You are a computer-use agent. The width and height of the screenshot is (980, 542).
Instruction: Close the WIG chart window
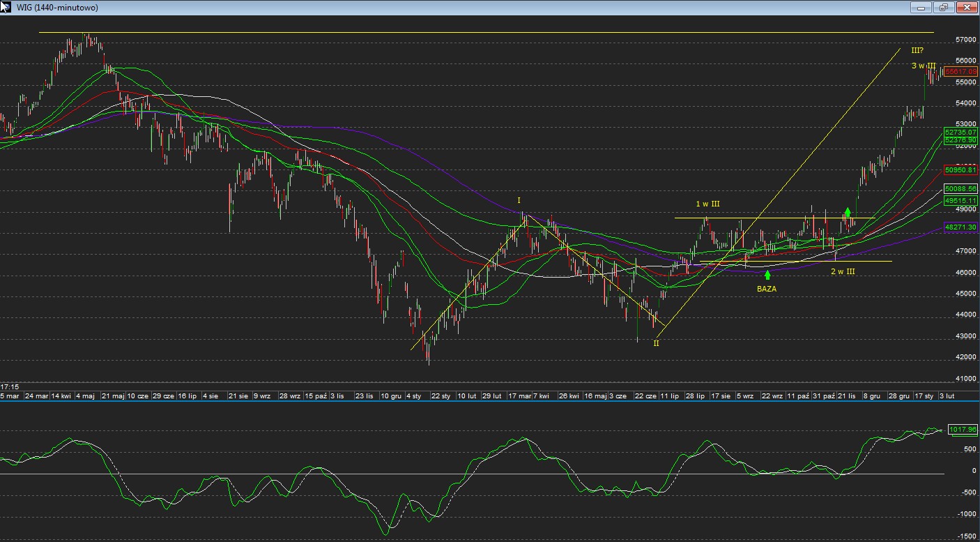[966, 7]
